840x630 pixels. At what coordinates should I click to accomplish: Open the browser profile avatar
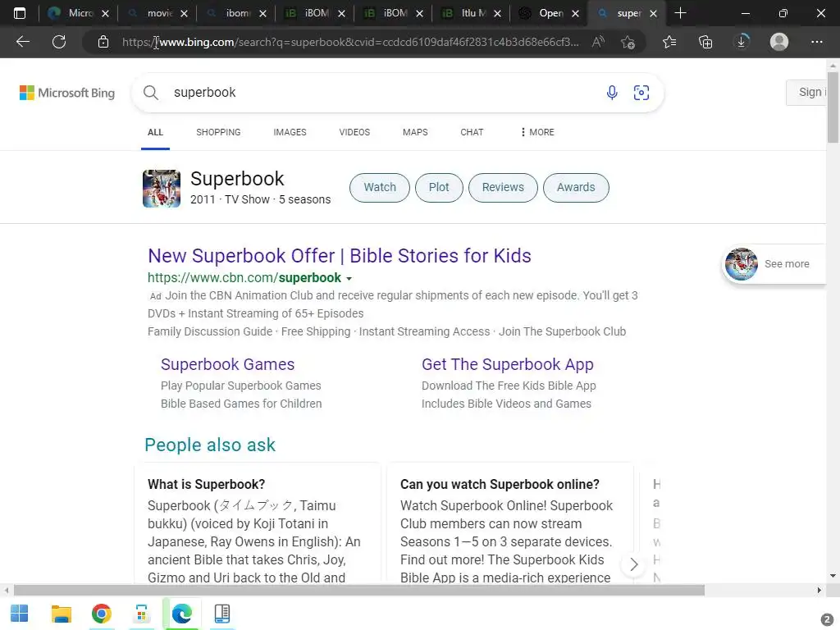[779, 42]
